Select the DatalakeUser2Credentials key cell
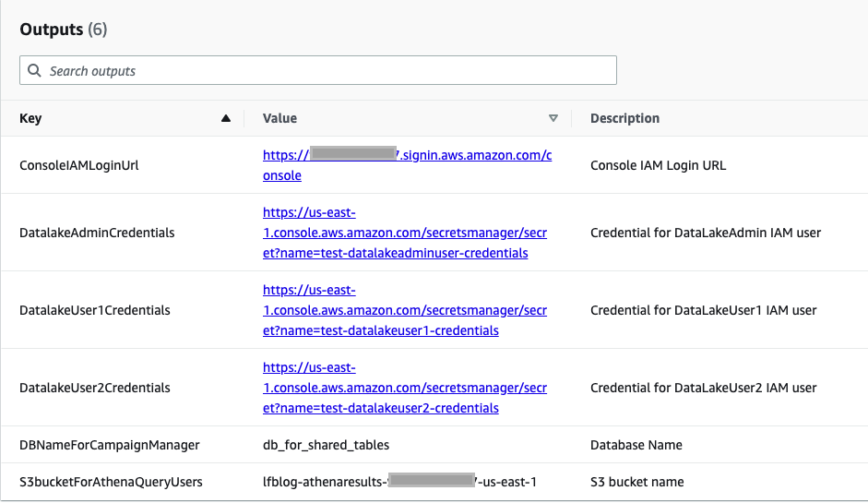 [x=95, y=388]
